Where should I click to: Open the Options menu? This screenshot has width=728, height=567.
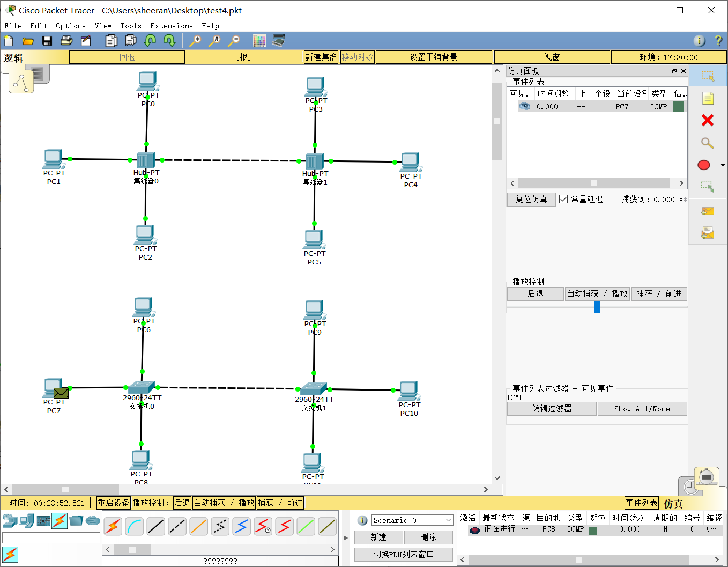tap(71, 26)
